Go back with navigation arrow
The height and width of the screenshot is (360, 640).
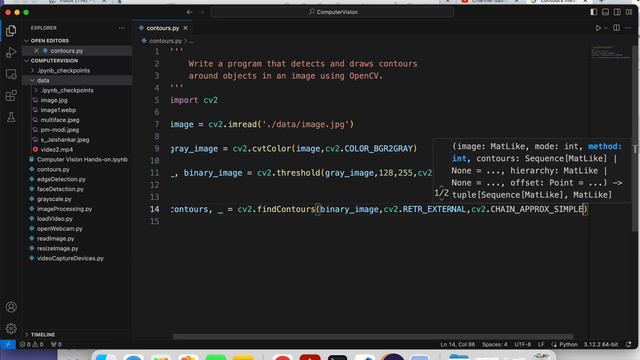pyautogui.click(x=189, y=12)
